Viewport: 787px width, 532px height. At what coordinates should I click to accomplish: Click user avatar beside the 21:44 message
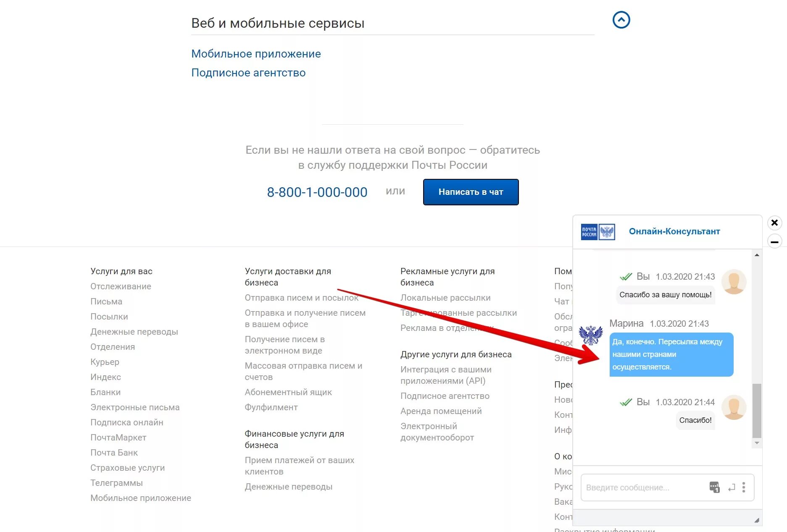pyautogui.click(x=734, y=407)
